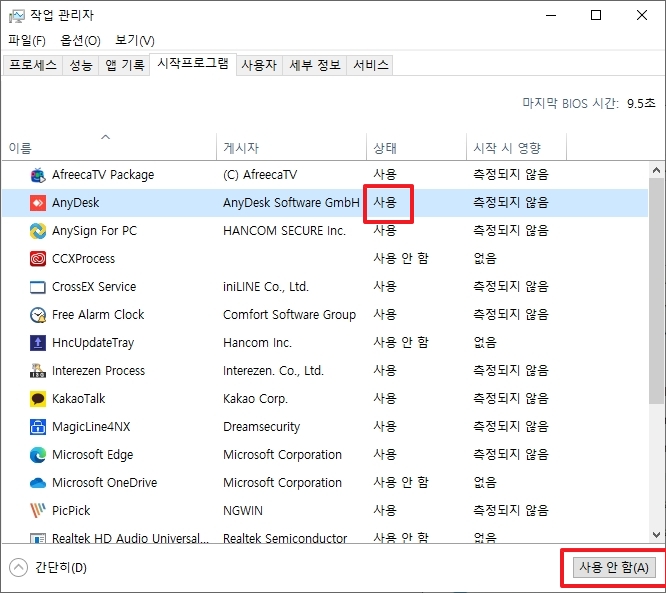This screenshot has height=593, width=666.
Task: Click the AfreecaTV Package icon
Action: point(38,175)
